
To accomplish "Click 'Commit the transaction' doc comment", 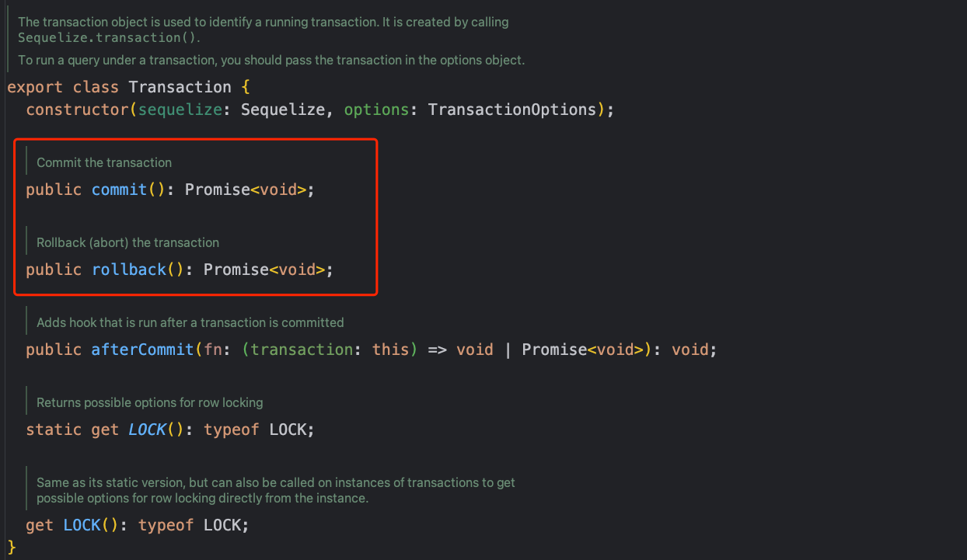I will click(x=104, y=162).
